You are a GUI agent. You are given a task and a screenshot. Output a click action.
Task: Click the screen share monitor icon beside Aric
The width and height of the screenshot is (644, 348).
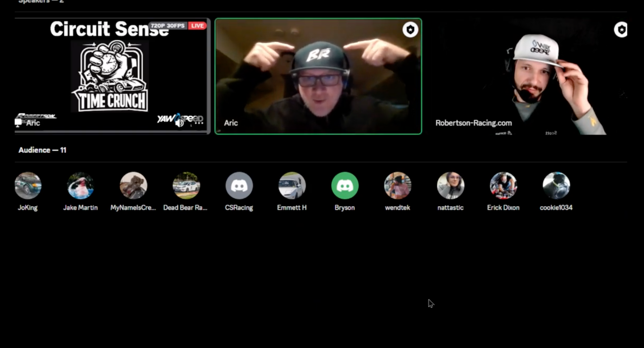[x=18, y=123]
